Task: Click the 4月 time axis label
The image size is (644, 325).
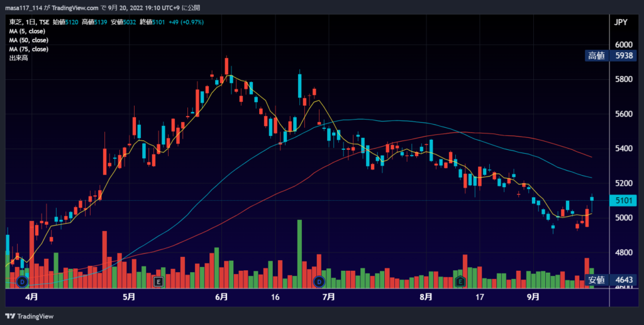Action: [x=32, y=297]
